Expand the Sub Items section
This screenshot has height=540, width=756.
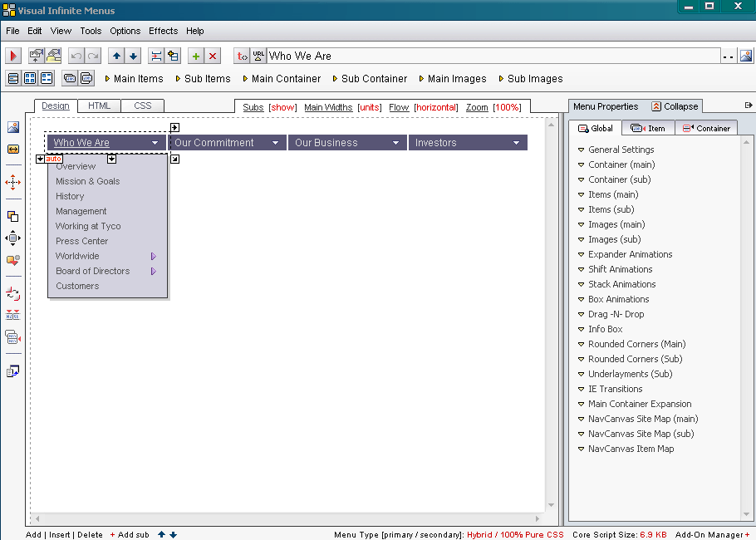coord(203,79)
